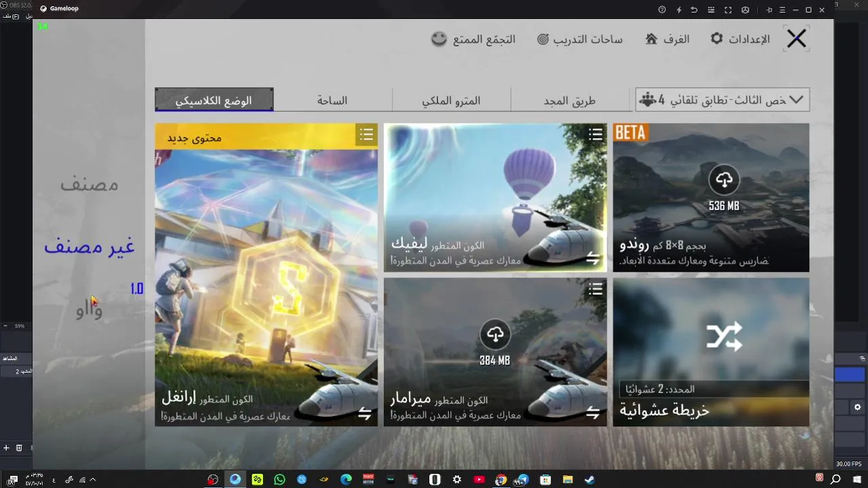Open Microsoft Store from the taskbar

pyautogui.click(x=545, y=479)
